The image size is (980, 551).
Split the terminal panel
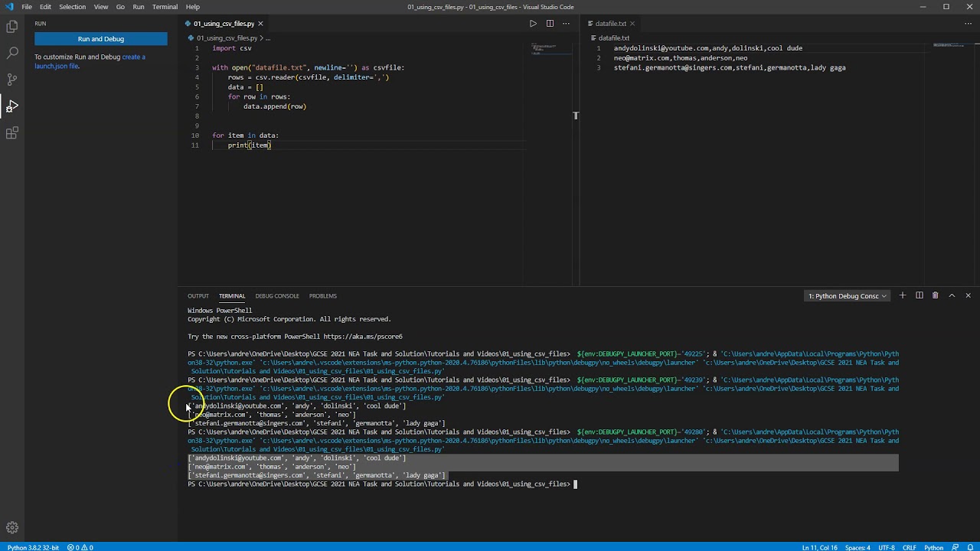point(919,295)
